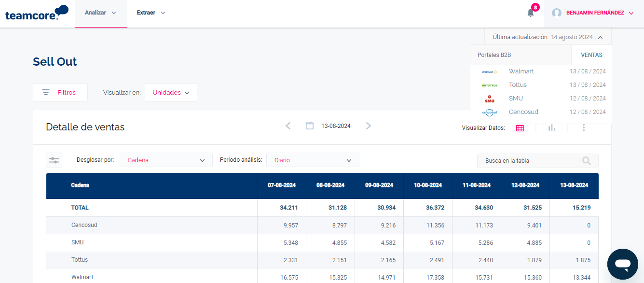Open the three-dot more options menu
This screenshot has width=644, height=283.
point(584,127)
